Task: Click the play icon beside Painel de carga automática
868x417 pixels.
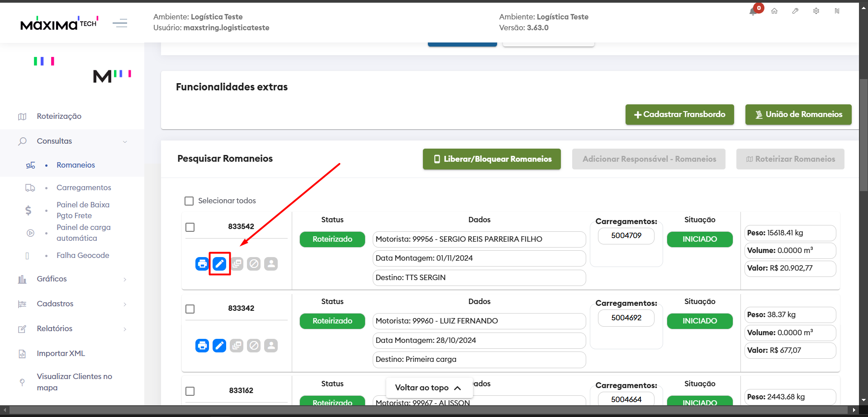Action: pyautogui.click(x=30, y=233)
